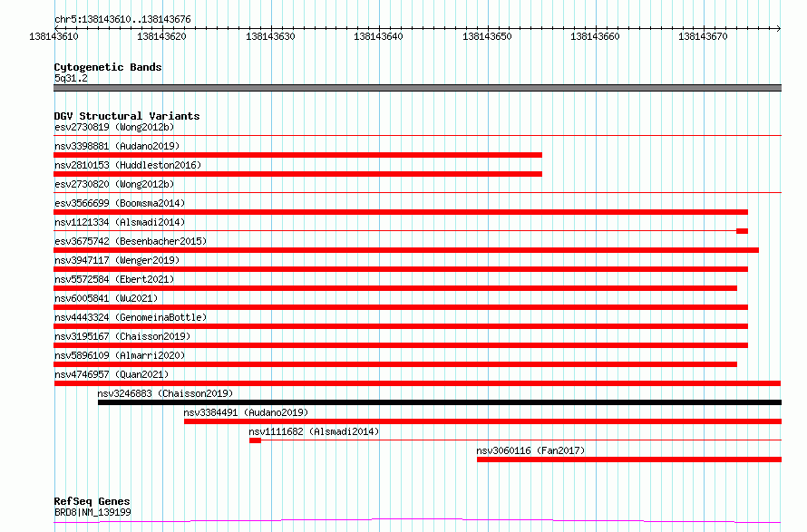This screenshot has width=807, height=532.
Task: Click the 5q31.2 band label
Action: click(71, 78)
